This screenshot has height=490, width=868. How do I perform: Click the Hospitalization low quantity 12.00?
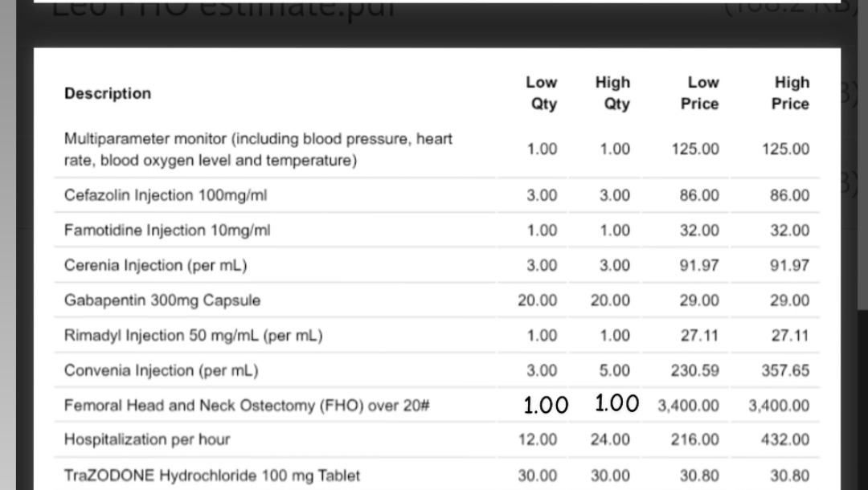click(x=538, y=439)
